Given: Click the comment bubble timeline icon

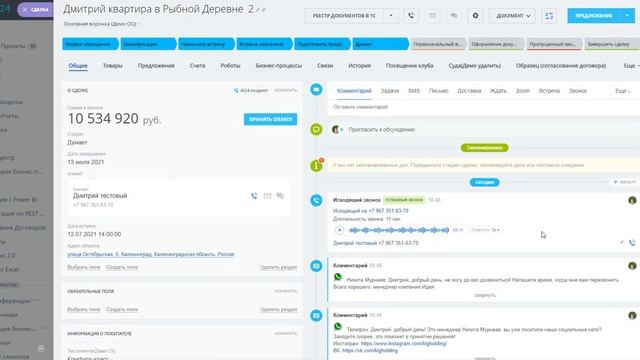Looking at the screenshot, I should (x=316, y=89).
